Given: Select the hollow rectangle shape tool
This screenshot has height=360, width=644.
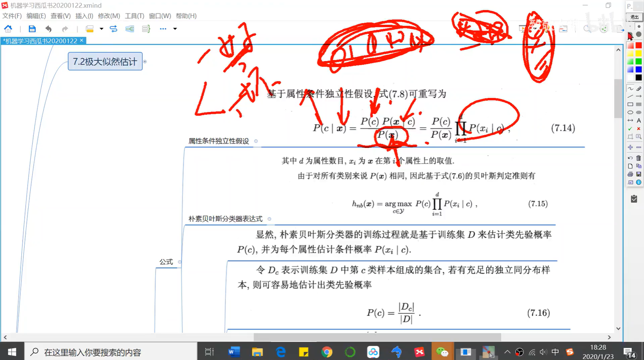Looking at the screenshot, I should [x=630, y=105].
